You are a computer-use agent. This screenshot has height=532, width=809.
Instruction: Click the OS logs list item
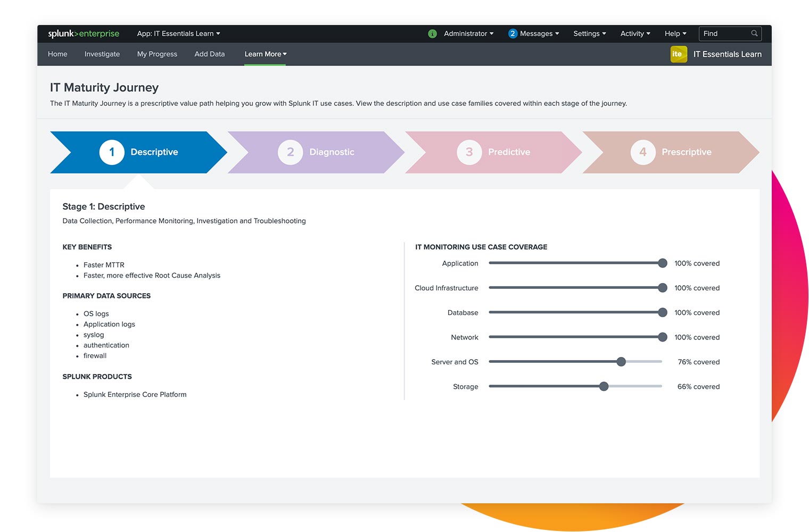(96, 314)
